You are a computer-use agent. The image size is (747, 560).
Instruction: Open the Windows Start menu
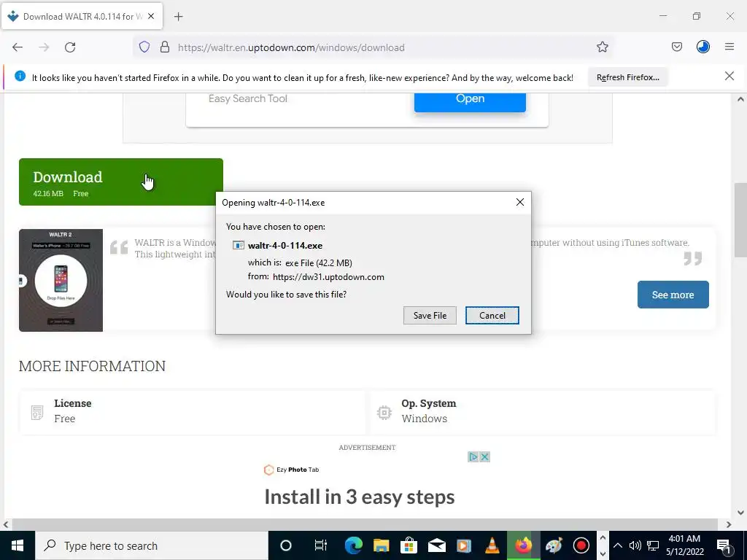pyautogui.click(x=18, y=545)
